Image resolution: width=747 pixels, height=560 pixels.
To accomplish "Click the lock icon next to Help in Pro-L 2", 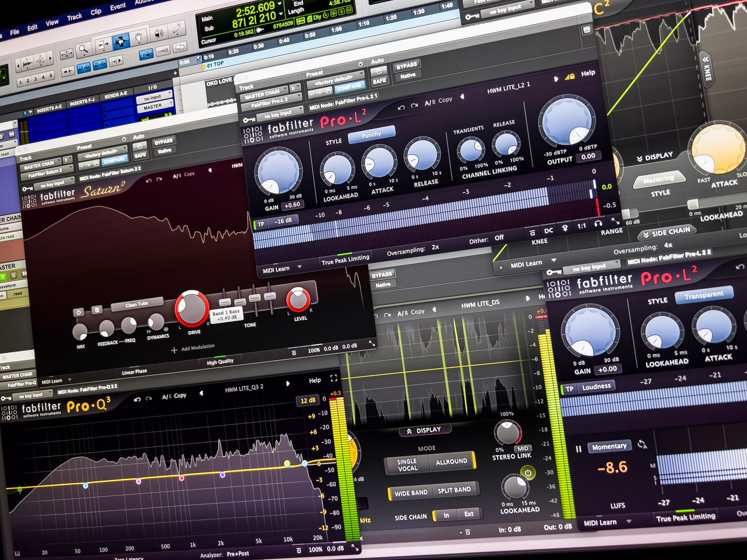I will [x=570, y=77].
